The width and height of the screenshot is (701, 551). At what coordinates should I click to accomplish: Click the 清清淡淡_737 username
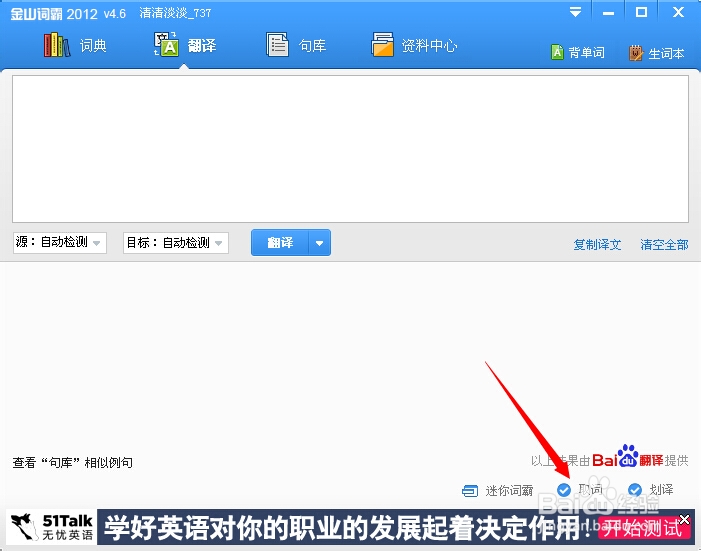click(175, 13)
